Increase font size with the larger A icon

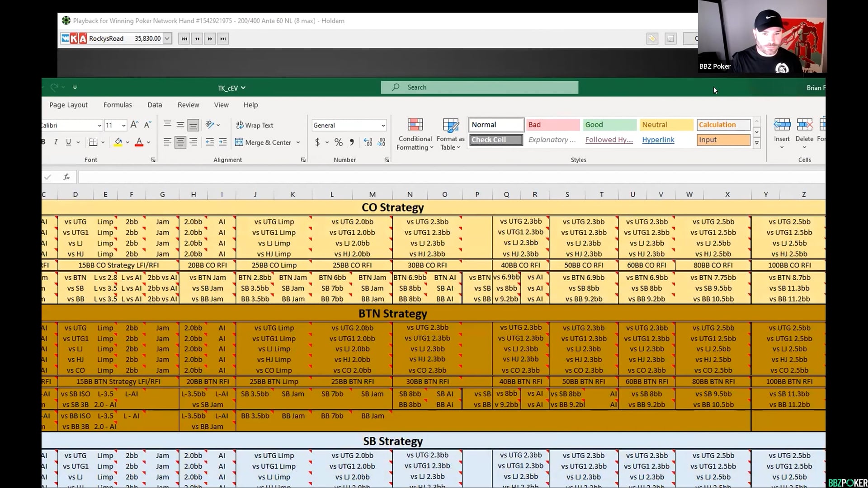tap(134, 125)
